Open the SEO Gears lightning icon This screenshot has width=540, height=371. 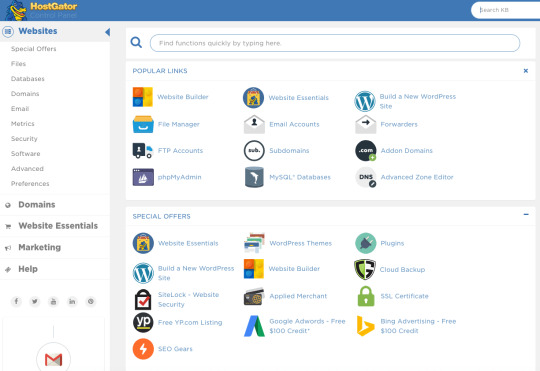click(x=143, y=349)
